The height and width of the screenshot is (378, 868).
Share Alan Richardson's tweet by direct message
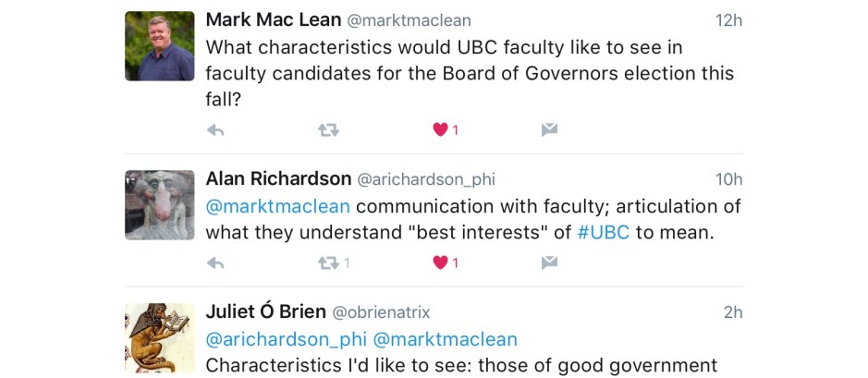pos(549,263)
